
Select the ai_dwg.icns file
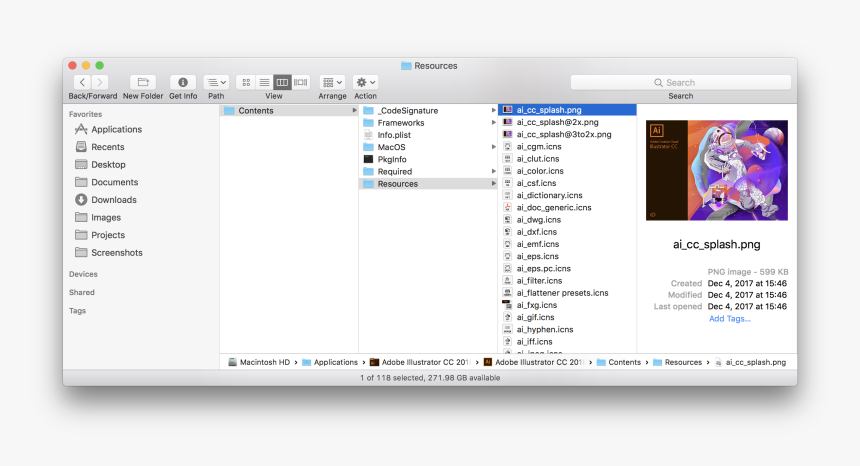[567, 219]
